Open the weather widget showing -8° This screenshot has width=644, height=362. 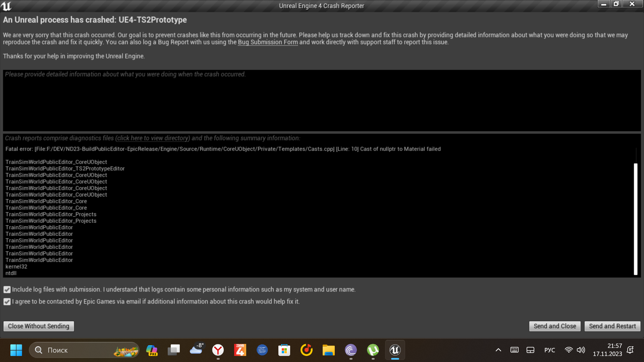[x=196, y=349]
